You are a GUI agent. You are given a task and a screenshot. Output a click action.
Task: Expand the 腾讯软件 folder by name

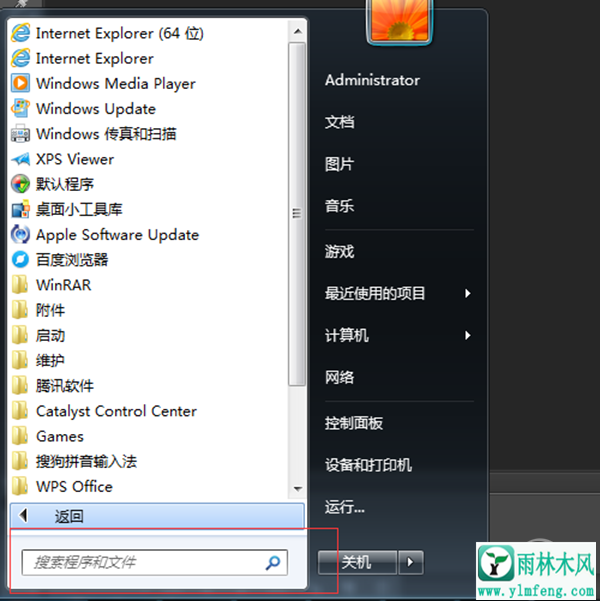click(x=65, y=386)
